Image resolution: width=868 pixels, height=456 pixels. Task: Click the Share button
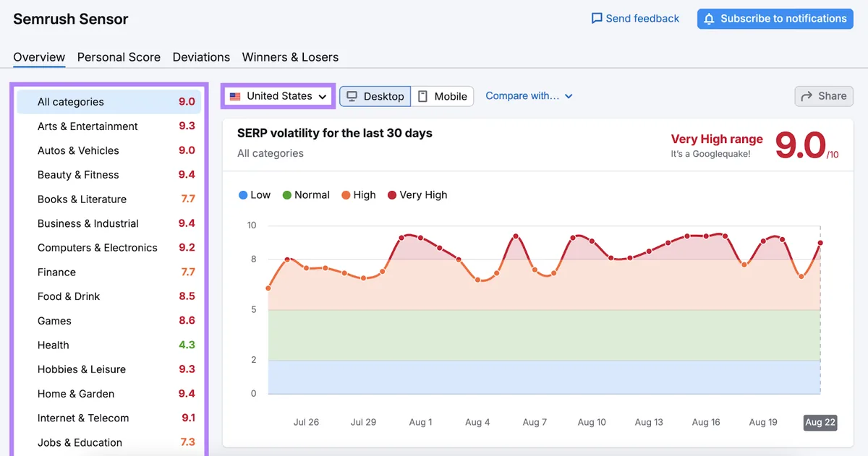[x=824, y=96]
